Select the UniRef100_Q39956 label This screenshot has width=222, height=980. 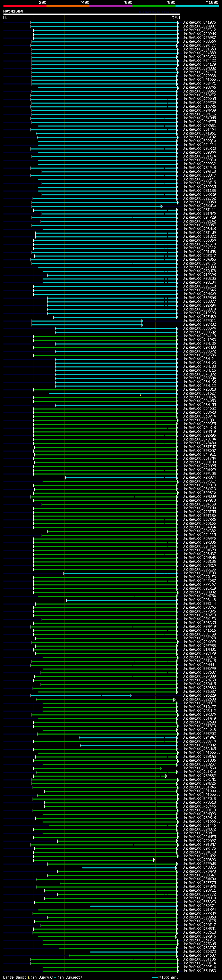199,91
